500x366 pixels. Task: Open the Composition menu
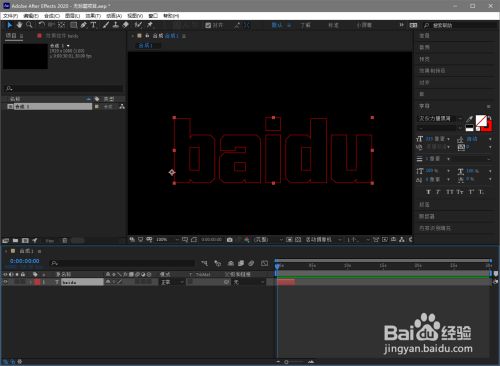(x=52, y=16)
